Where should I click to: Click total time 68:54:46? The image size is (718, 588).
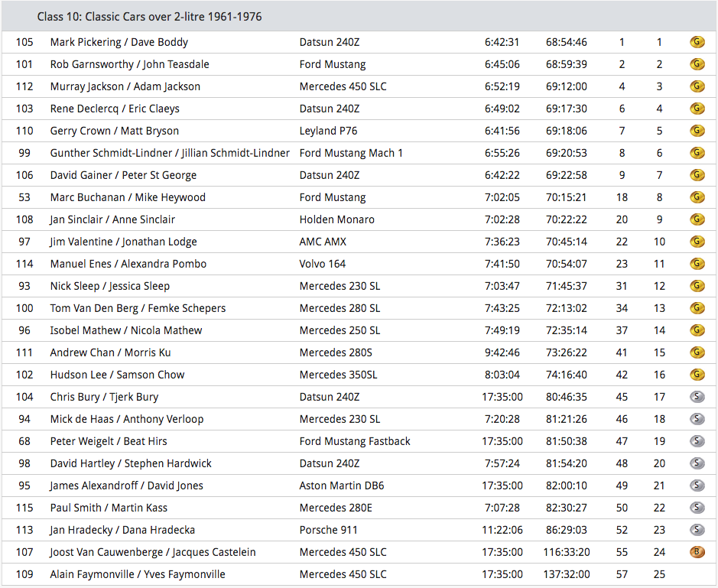pos(567,42)
